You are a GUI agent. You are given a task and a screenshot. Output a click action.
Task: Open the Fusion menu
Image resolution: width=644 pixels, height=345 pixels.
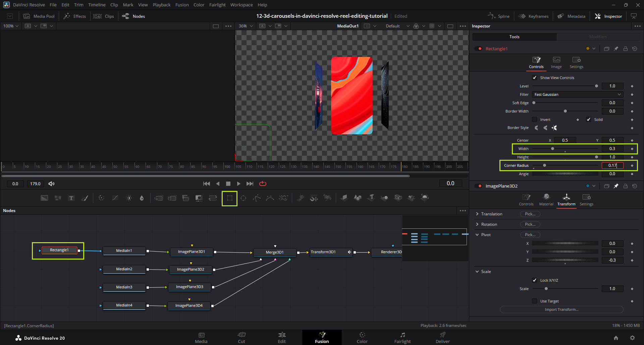(x=182, y=5)
